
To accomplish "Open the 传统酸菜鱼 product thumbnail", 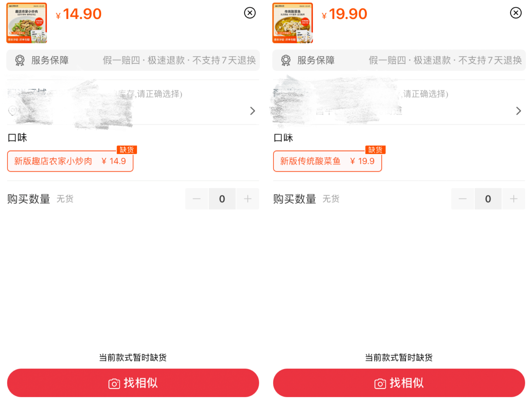I will [293, 23].
